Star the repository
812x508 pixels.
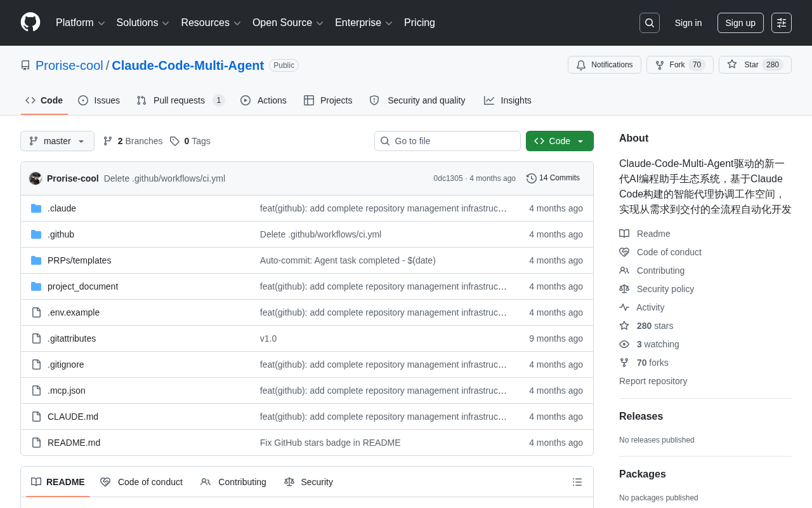[x=755, y=65]
